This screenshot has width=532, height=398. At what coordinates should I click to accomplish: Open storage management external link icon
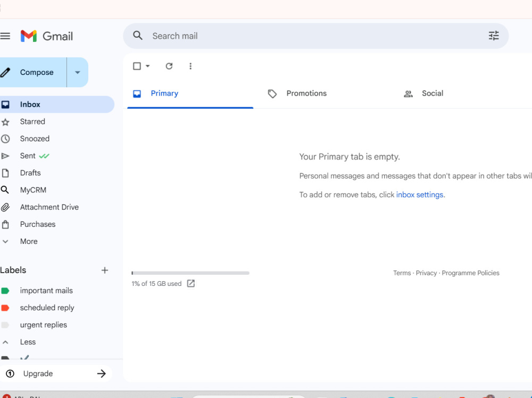point(190,283)
